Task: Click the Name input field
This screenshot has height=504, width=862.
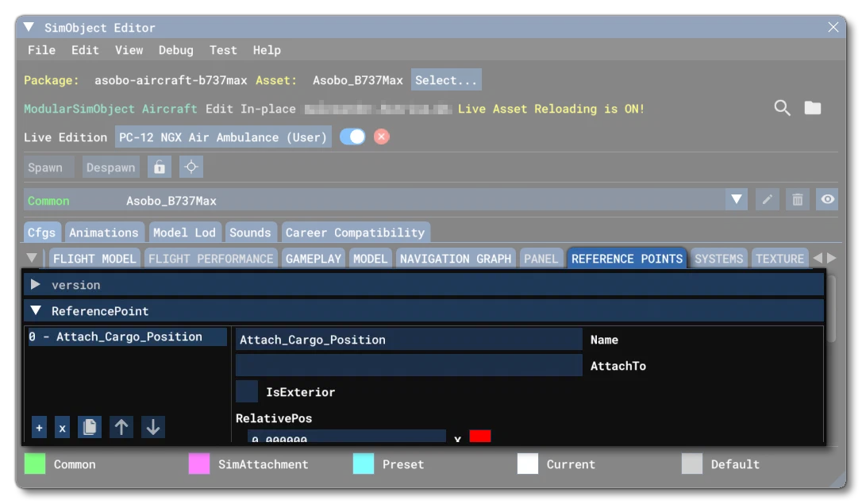Action: (409, 340)
